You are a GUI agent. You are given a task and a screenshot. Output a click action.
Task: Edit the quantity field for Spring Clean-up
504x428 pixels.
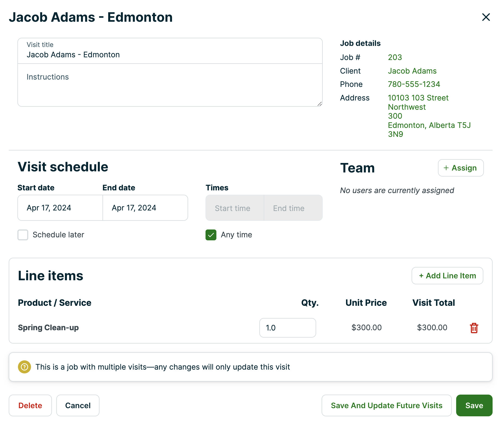click(287, 328)
